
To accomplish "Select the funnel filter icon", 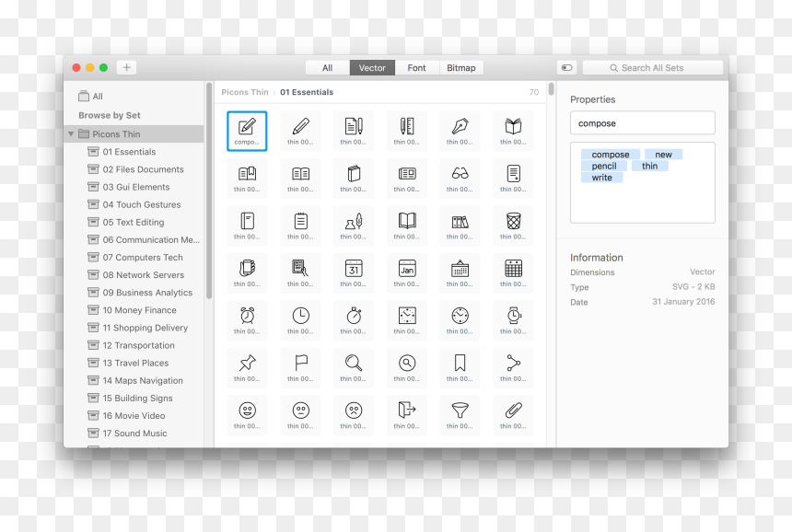I will (460, 415).
